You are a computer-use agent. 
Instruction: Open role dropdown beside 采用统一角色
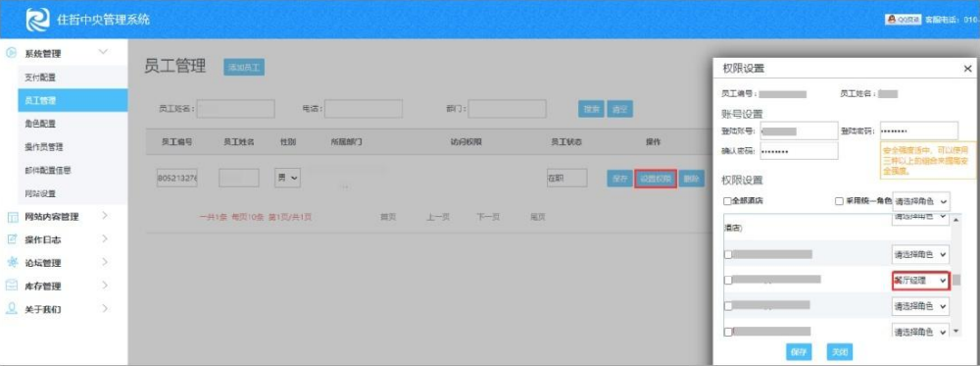coord(921,201)
